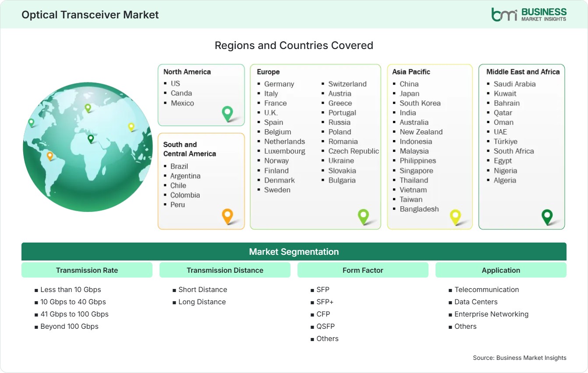Select the Transmission Distance segment header
Viewport: 588px width, 373px height.
click(225, 270)
